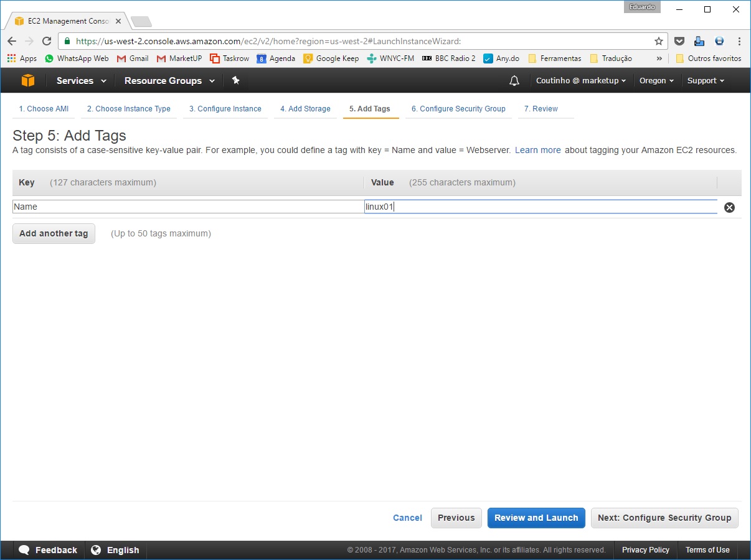Open the BBC Radio 2 bookmark
751x560 pixels.
[x=448, y=58]
